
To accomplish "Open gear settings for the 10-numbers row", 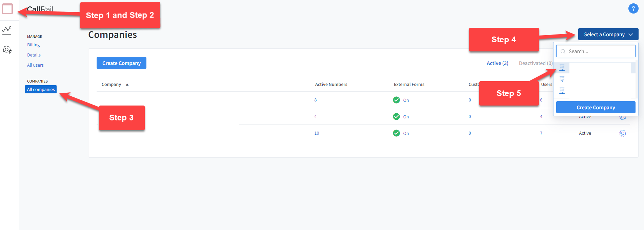I will click(623, 133).
